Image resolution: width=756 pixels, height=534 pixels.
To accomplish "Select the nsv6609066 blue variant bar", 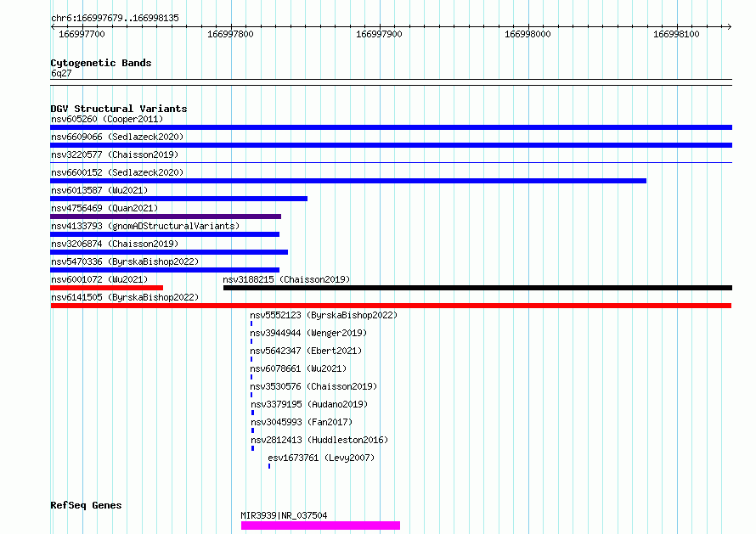I will (x=391, y=145).
